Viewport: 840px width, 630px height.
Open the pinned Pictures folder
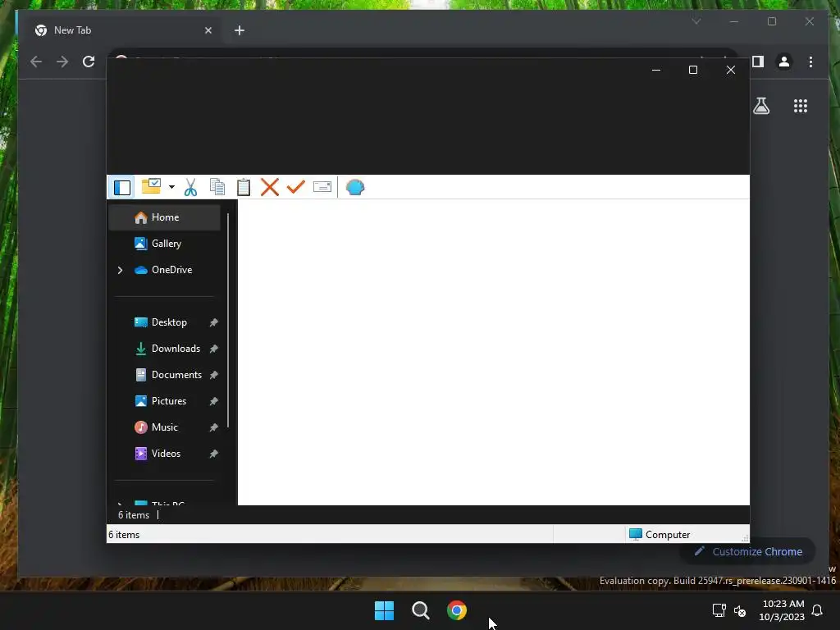click(x=169, y=401)
